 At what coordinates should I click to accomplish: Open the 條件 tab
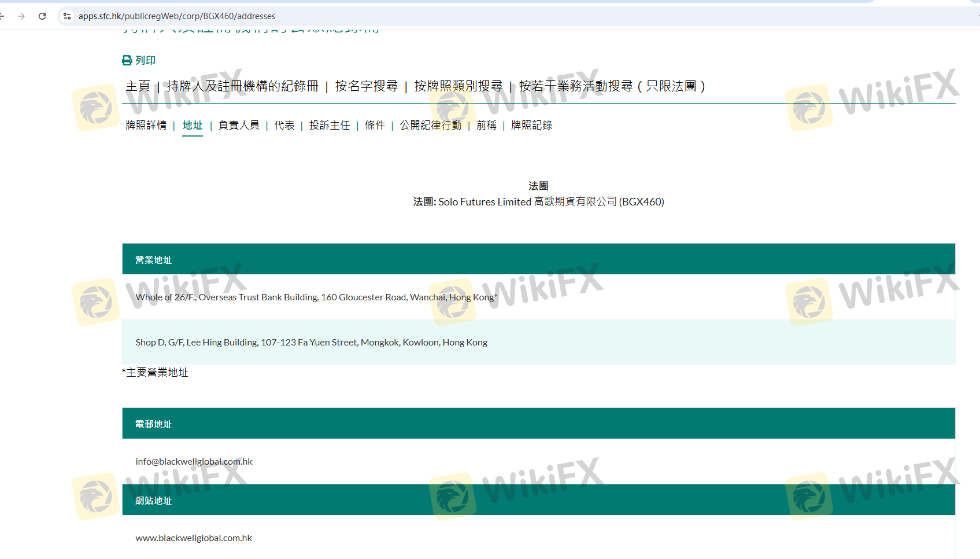[x=375, y=125]
